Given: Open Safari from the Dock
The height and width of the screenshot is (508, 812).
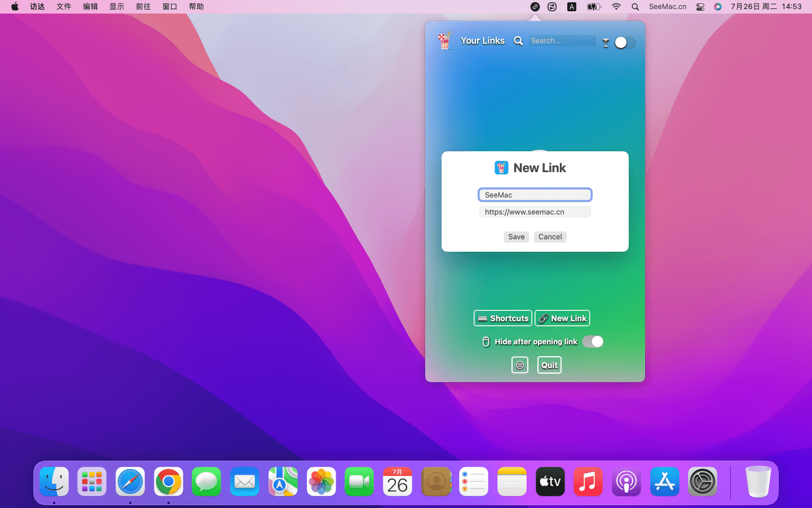Looking at the screenshot, I should (x=130, y=482).
